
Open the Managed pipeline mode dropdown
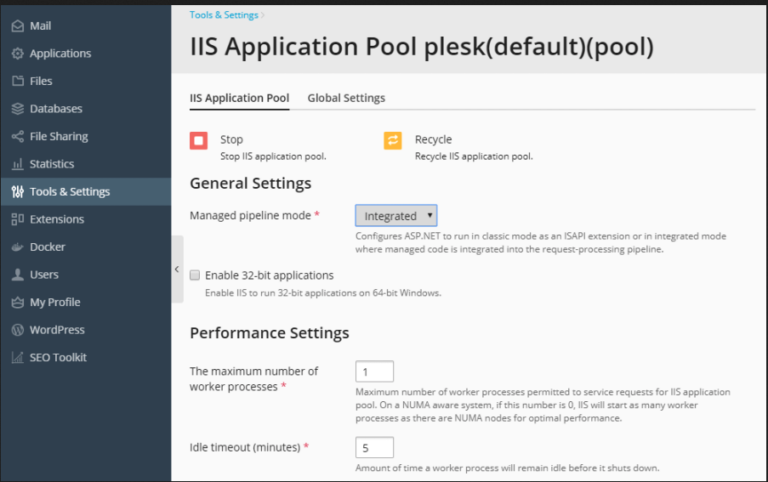(x=396, y=216)
